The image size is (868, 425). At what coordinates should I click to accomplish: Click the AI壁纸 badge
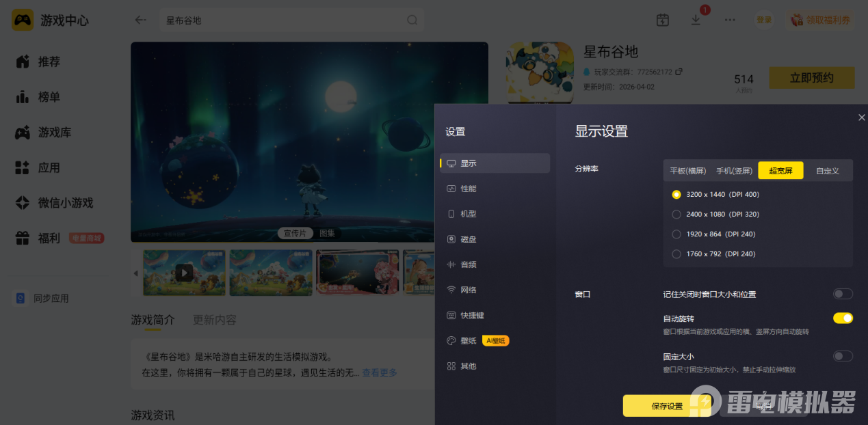tap(496, 341)
